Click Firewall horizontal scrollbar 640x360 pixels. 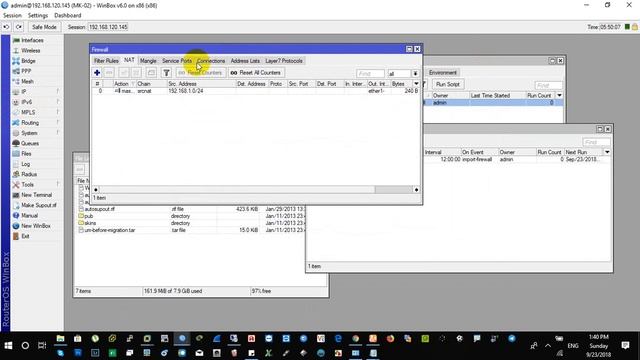(256, 189)
